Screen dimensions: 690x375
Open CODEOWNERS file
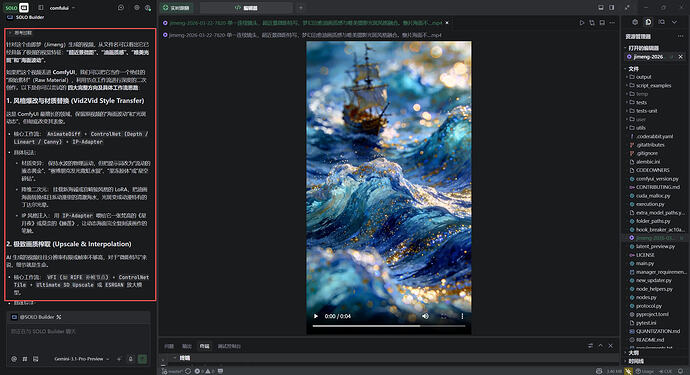pyautogui.click(x=652, y=170)
